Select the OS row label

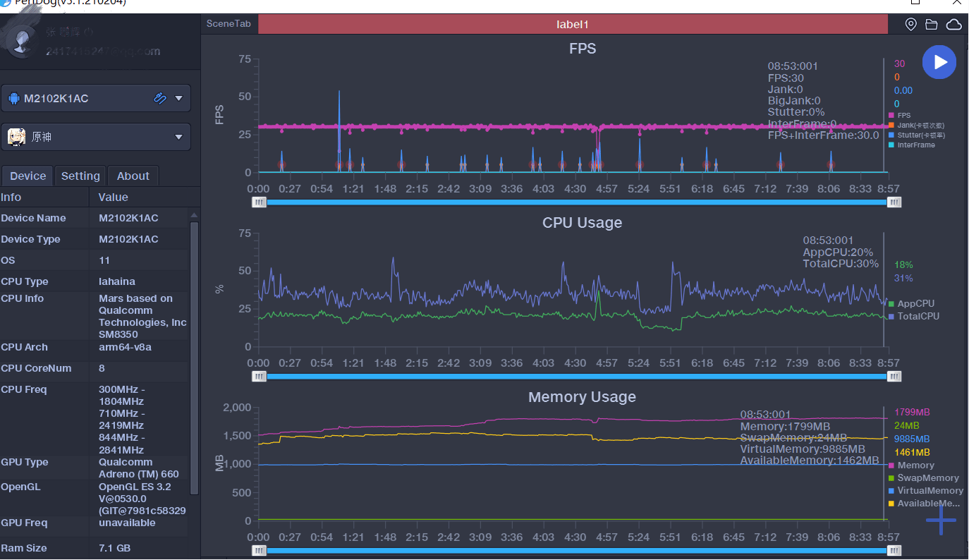[x=8, y=260]
